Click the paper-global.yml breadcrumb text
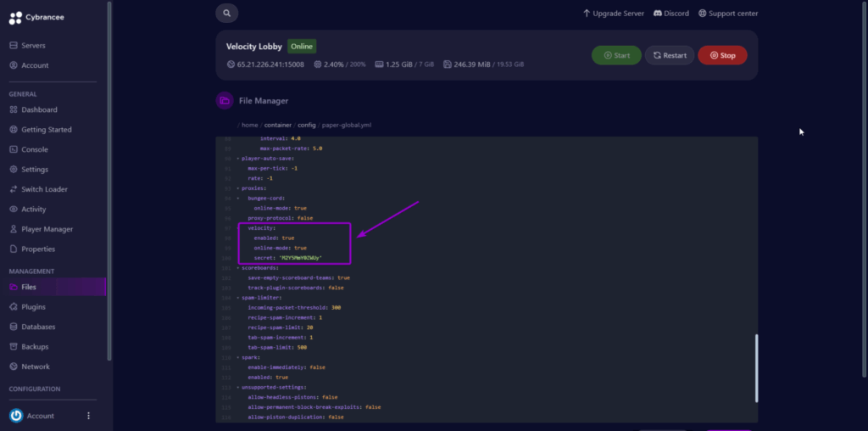Image resolution: width=868 pixels, height=431 pixels. click(x=347, y=126)
